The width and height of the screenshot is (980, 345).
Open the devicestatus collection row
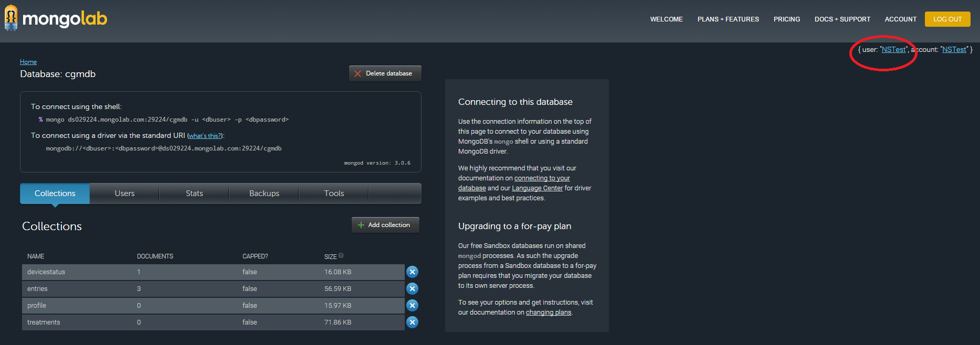pyautogui.click(x=46, y=272)
